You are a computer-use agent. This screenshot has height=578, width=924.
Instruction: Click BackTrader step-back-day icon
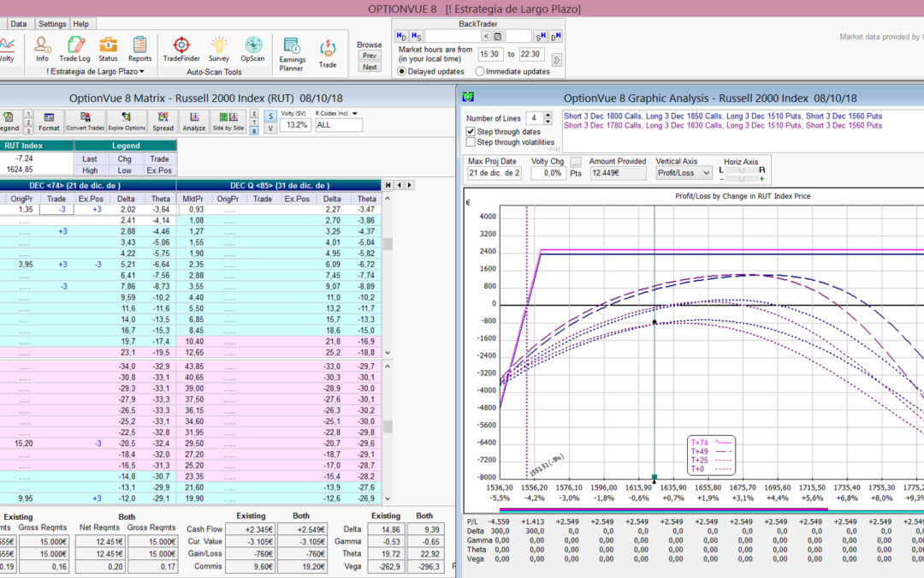pyautogui.click(x=401, y=37)
